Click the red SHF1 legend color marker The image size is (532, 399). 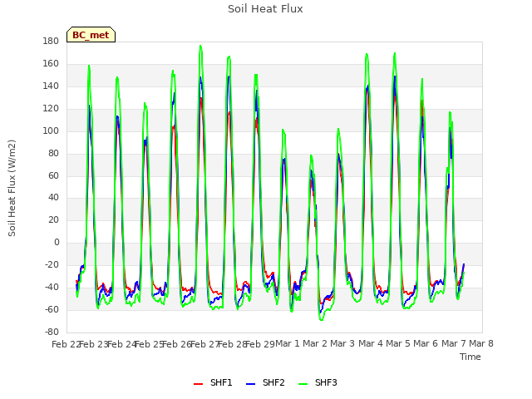click(198, 384)
